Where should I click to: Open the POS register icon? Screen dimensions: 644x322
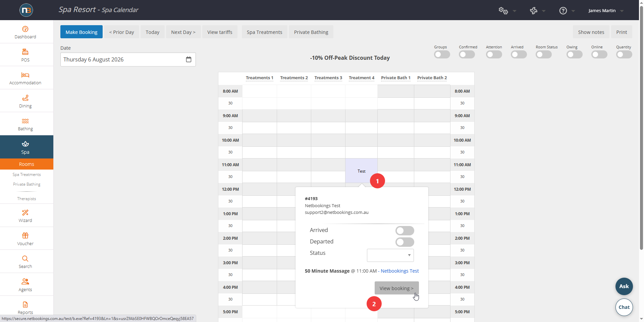pos(25,52)
